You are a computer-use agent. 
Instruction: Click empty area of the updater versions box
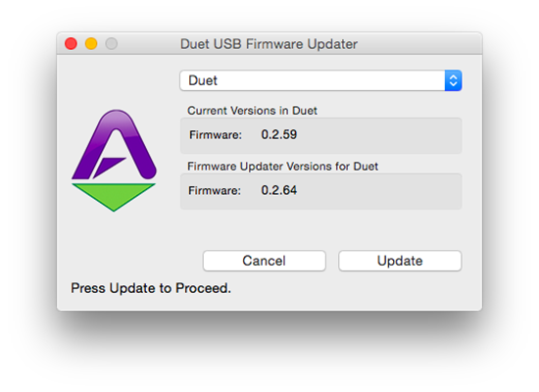click(378, 191)
